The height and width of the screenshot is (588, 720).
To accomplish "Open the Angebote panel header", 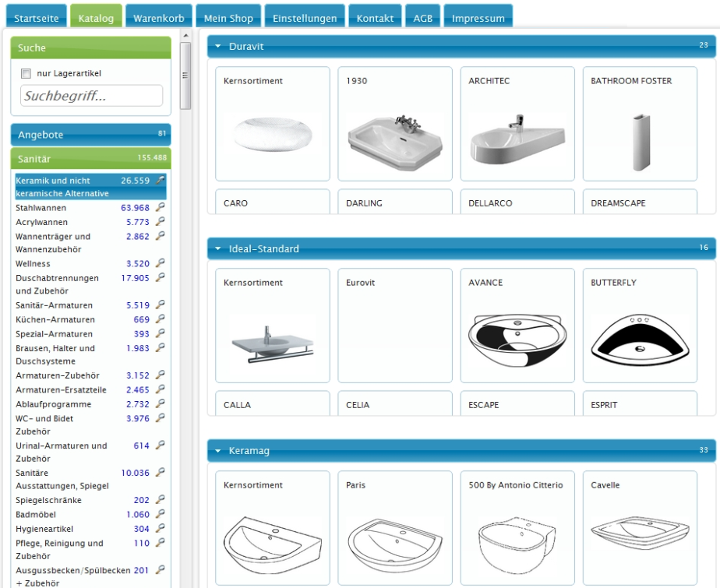I will 90,134.
